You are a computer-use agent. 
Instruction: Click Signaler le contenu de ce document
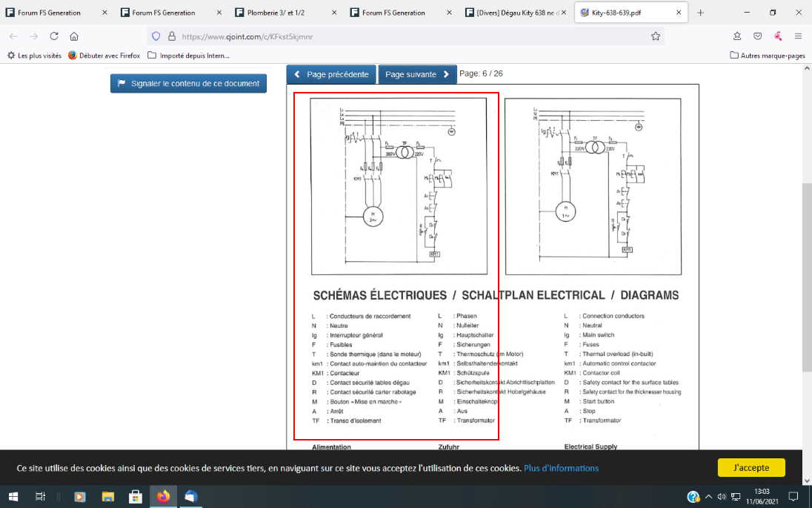[188, 84]
